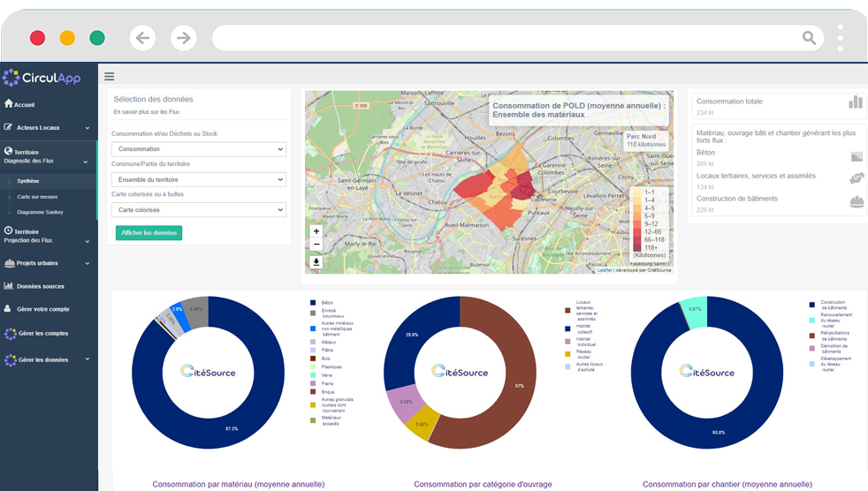Open the Ensemble du territoire dropdown
Viewport: 868px width, 491px height.
tap(199, 179)
